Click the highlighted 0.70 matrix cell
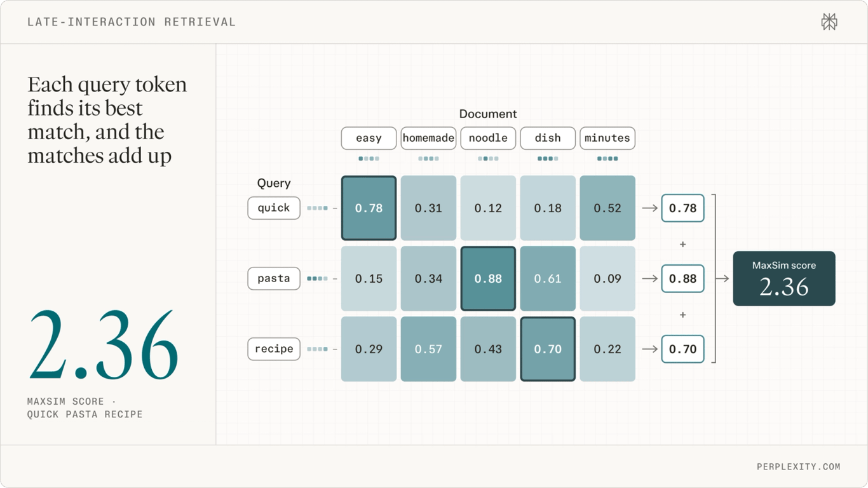 pyautogui.click(x=548, y=349)
